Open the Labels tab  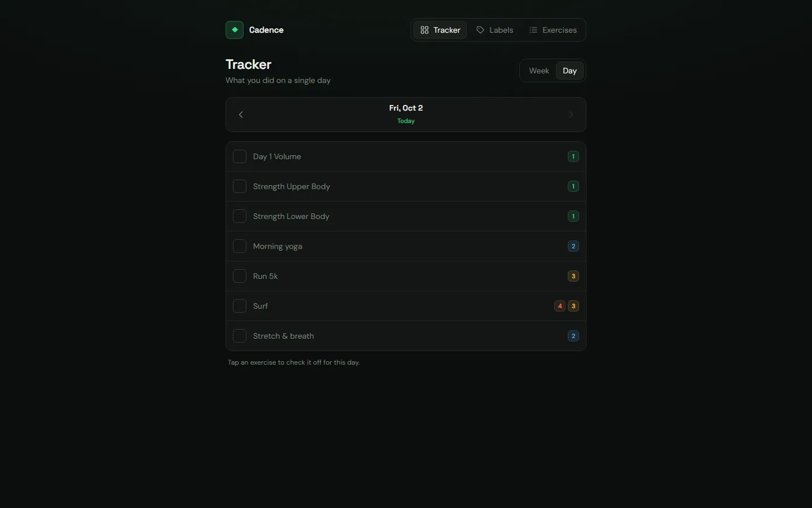coord(495,30)
